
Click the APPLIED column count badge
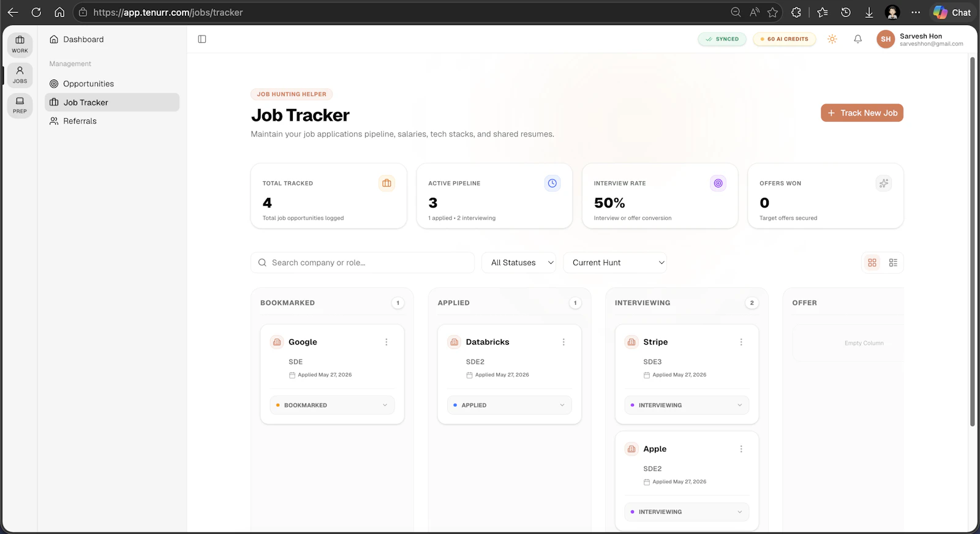[x=575, y=303]
